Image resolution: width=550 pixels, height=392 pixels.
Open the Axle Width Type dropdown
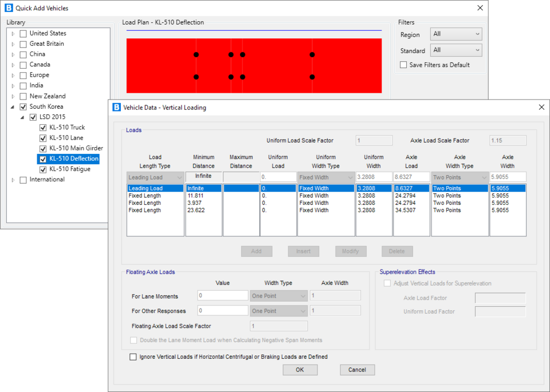point(458,177)
